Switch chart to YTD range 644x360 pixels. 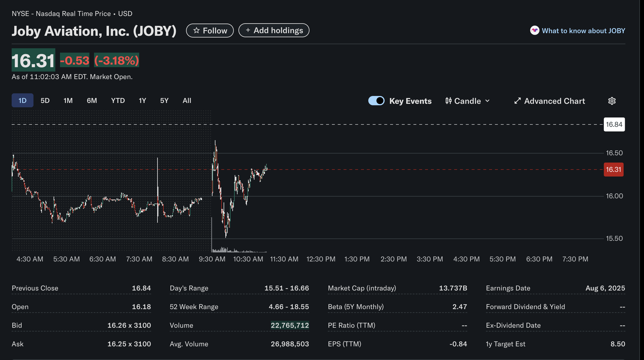pyautogui.click(x=118, y=101)
